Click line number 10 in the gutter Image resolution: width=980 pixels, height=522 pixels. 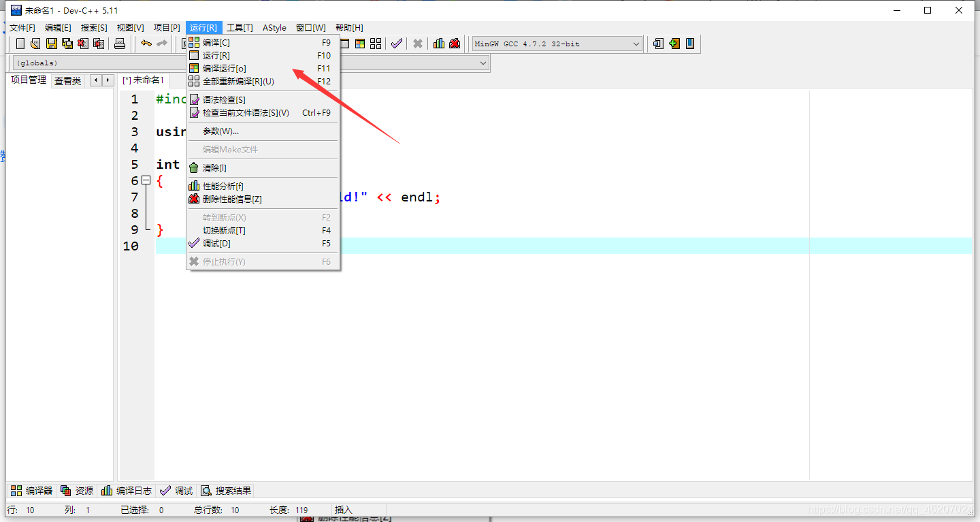click(131, 246)
